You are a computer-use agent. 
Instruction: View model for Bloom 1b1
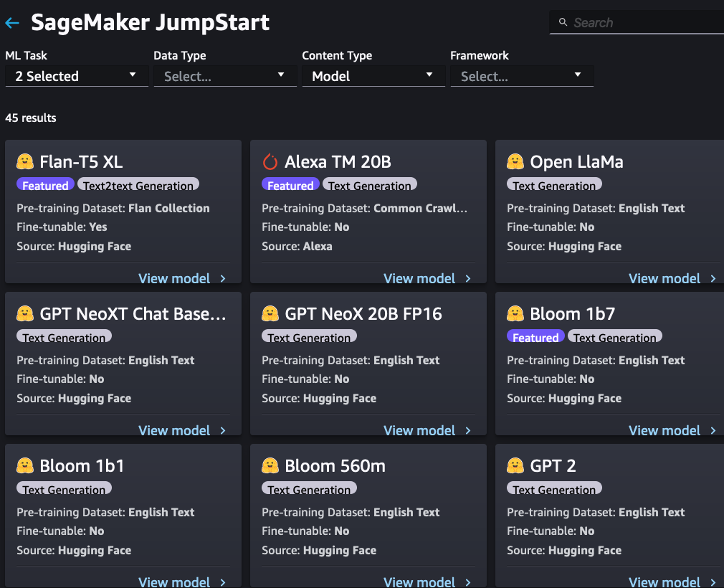pos(174,582)
